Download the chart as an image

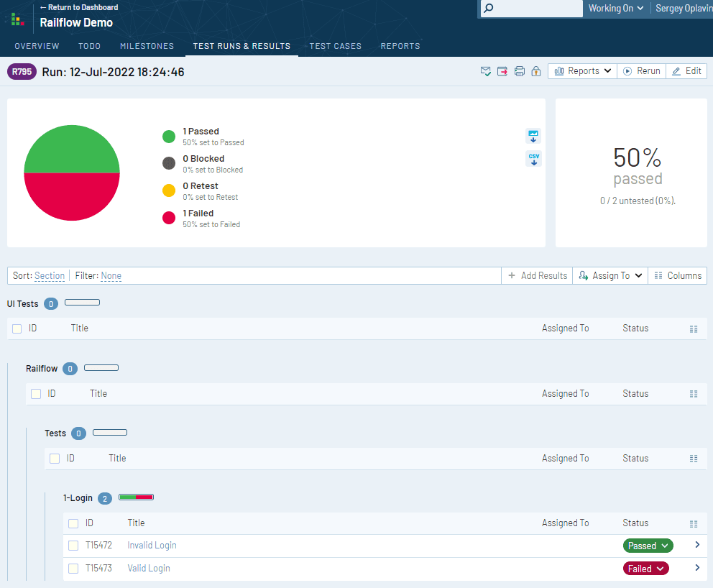coord(533,135)
